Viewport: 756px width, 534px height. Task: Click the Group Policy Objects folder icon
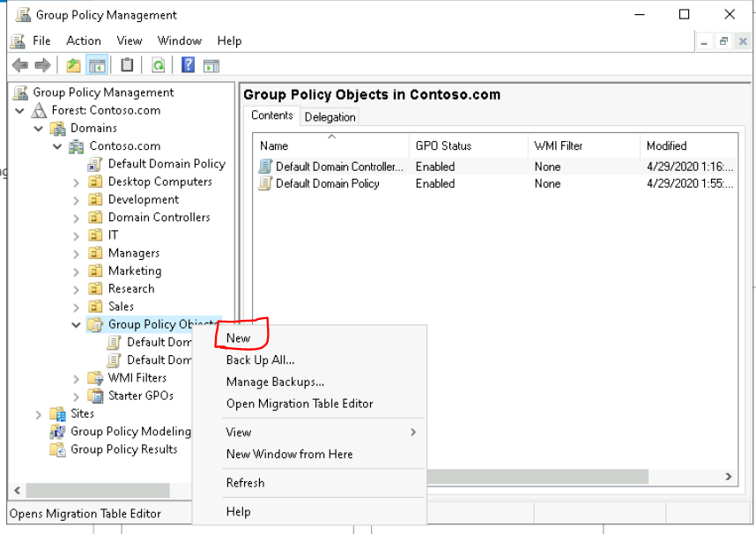pyautogui.click(x=95, y=324)
